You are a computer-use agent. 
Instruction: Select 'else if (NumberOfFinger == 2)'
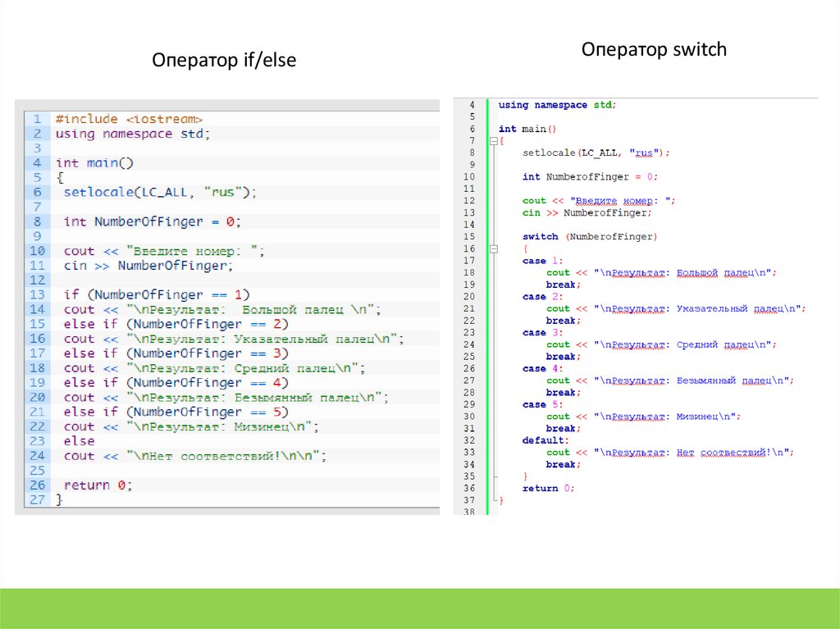tap(176, 324)
